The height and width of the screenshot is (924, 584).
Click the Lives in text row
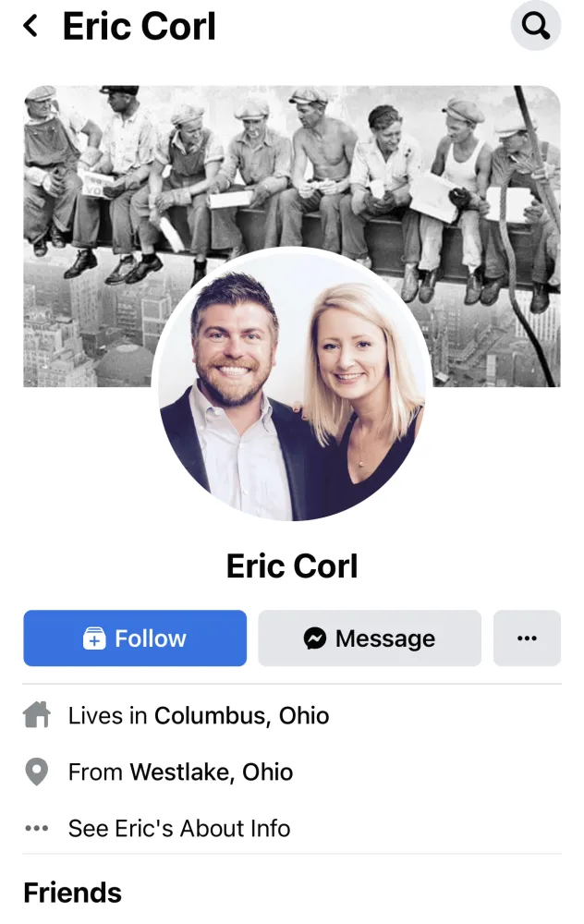click(x=199, y=715)
